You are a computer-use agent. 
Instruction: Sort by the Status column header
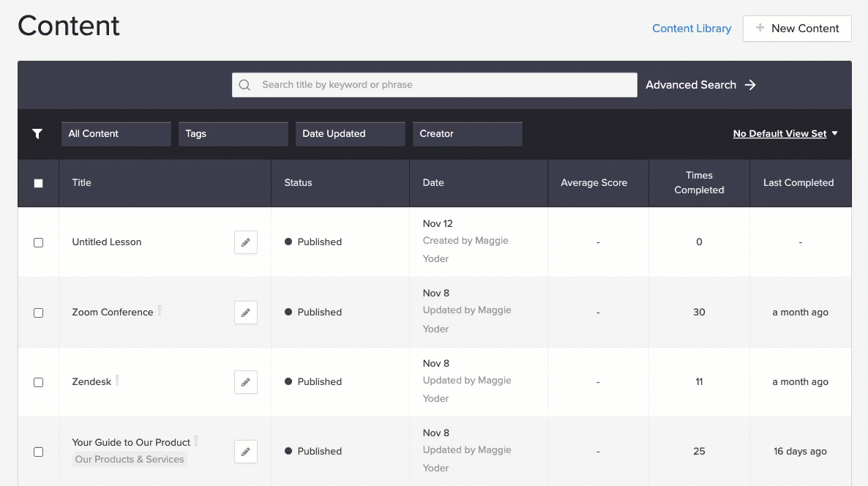298,183
